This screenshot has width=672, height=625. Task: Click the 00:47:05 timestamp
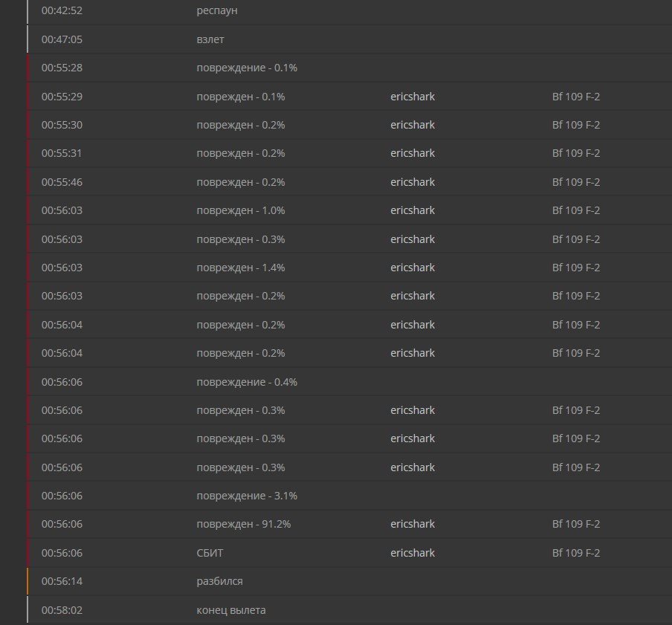click(62, 39)
